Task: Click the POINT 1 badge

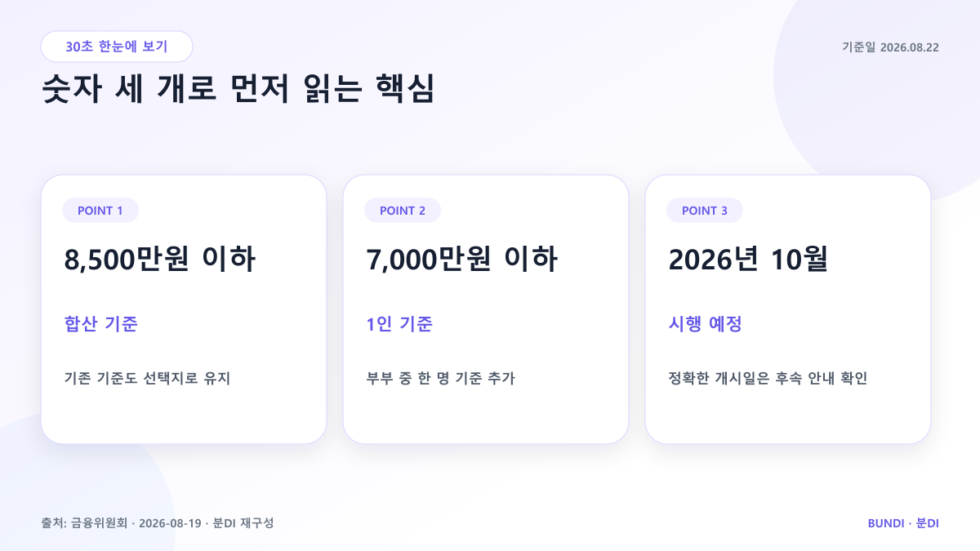Action: (100, 211)
